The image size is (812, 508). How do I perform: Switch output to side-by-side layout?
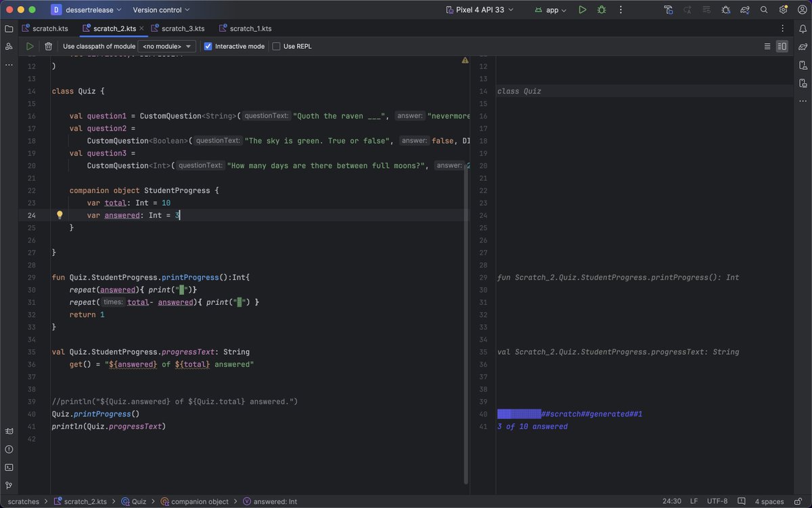(x=782, y=46)
